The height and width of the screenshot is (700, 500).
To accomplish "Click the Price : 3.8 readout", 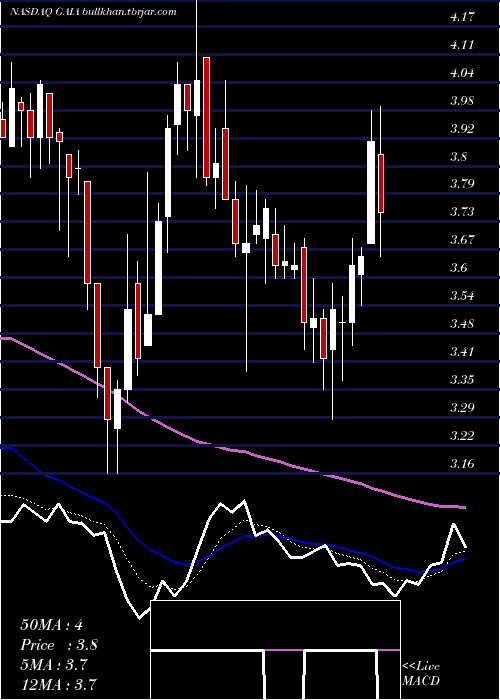I will 58,645.
